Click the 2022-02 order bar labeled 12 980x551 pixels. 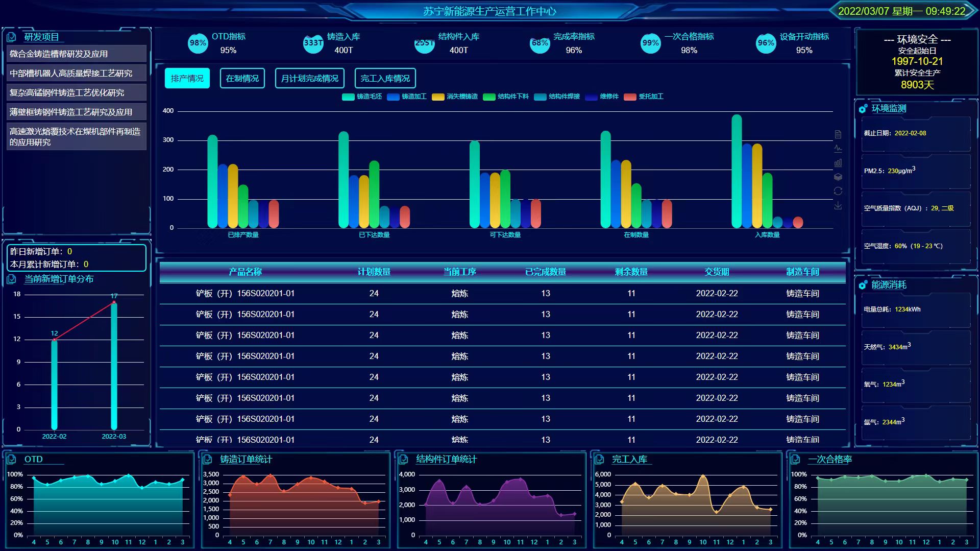(x=54, y=385)
